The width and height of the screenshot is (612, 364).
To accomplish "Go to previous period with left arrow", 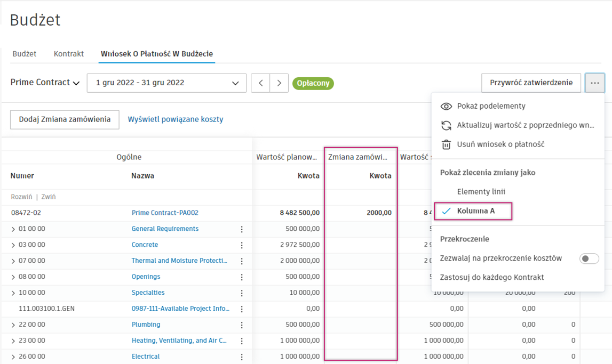I will [260, 83].
